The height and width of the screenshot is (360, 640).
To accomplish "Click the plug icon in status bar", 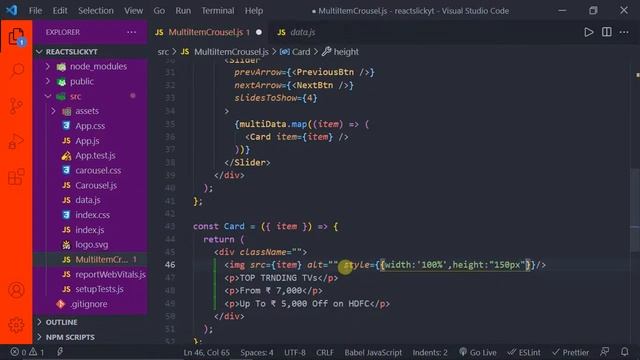I will 60,351.
